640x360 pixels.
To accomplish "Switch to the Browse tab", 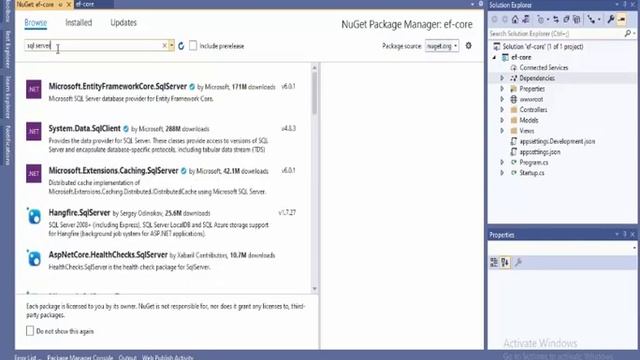I will coord(36,23).
